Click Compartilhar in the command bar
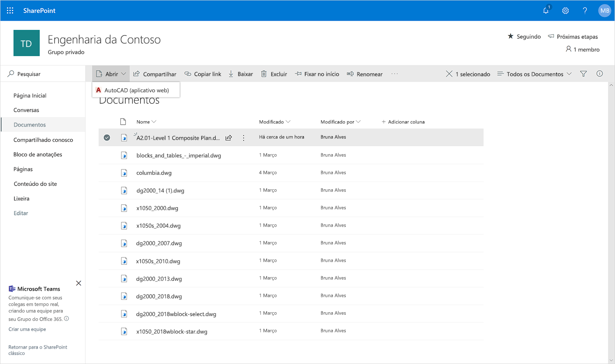This screenshot has width=615, height=364. 155,74
